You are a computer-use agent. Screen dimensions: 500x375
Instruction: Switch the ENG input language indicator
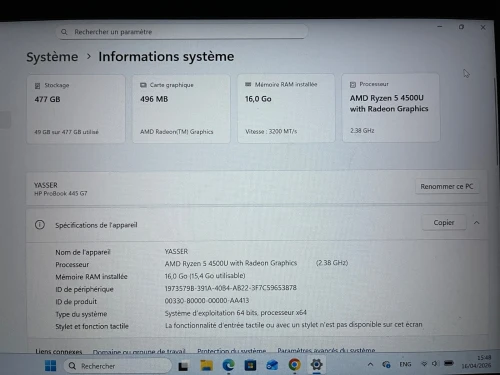coord(405,364)
